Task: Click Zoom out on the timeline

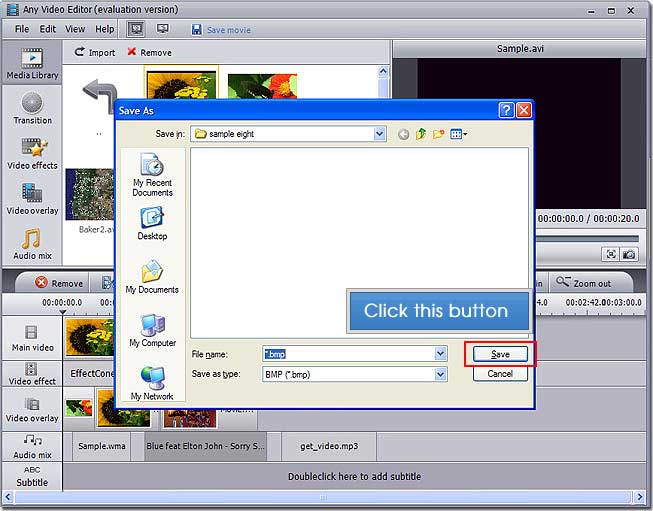Action: (x=584, y=283)
